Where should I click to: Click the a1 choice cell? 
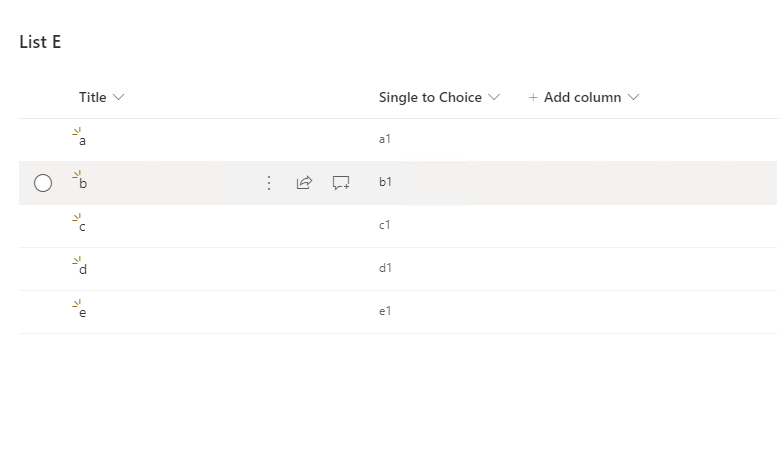(x=385, y=140)
